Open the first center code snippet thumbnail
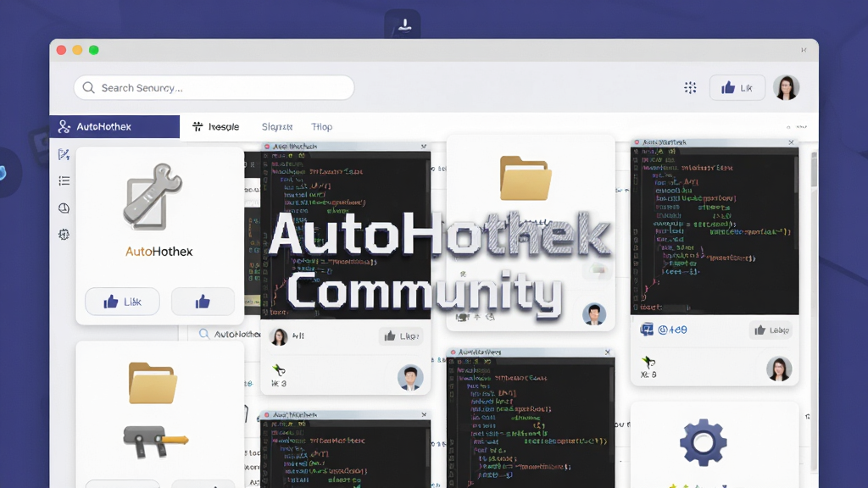The image size is (868, 488). point(346,236)
